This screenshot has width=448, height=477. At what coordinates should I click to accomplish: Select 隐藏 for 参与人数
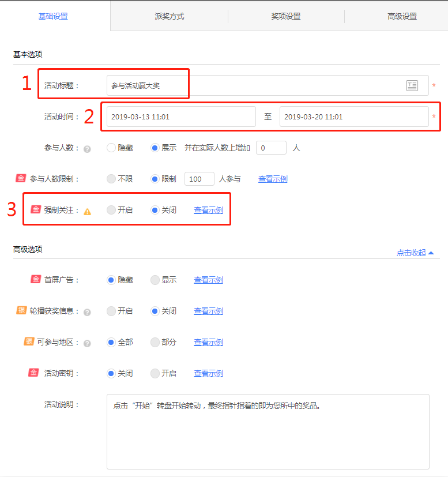click(x=111, y=148)
